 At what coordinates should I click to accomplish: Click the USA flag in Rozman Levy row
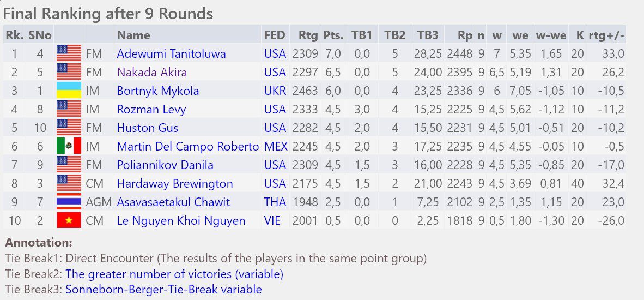(69, 109)
